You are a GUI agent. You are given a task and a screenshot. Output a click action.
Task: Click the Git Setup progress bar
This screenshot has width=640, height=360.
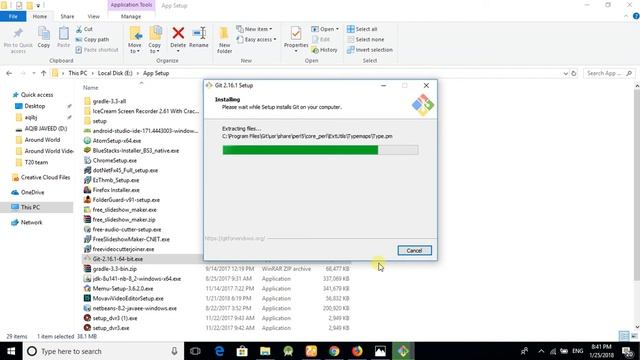[320, 150]
